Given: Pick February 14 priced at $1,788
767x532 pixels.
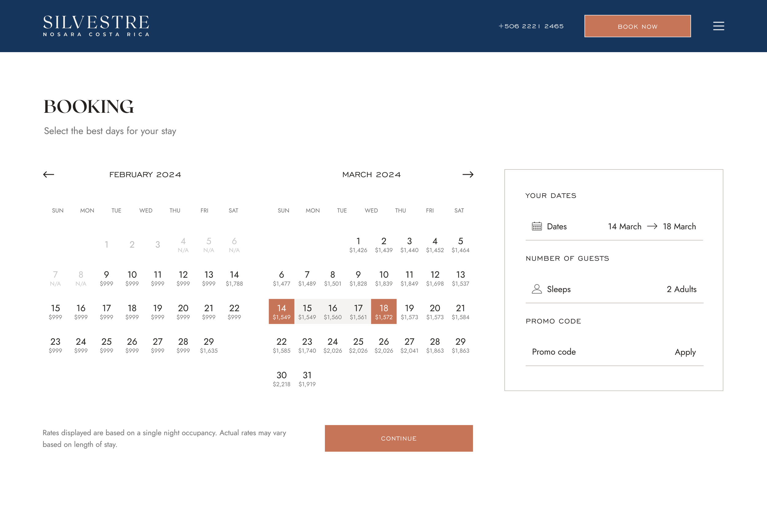Looking at the screenshot, I should pyautogui.click(x=234, y=278).
